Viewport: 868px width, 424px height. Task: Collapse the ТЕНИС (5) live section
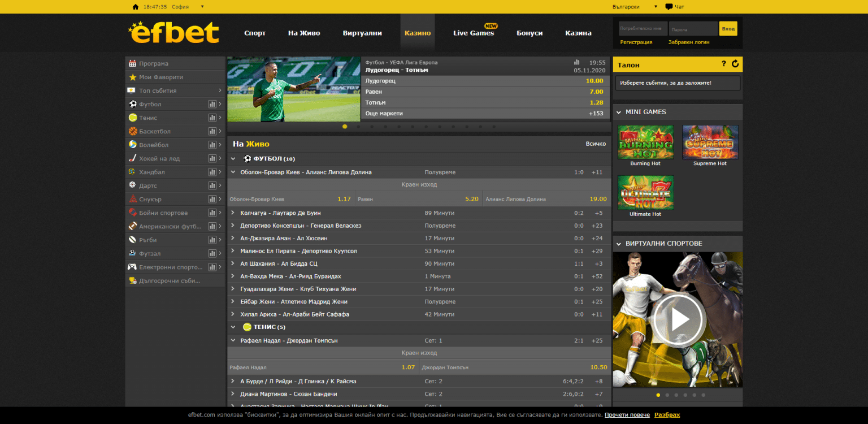pos(233,327)
